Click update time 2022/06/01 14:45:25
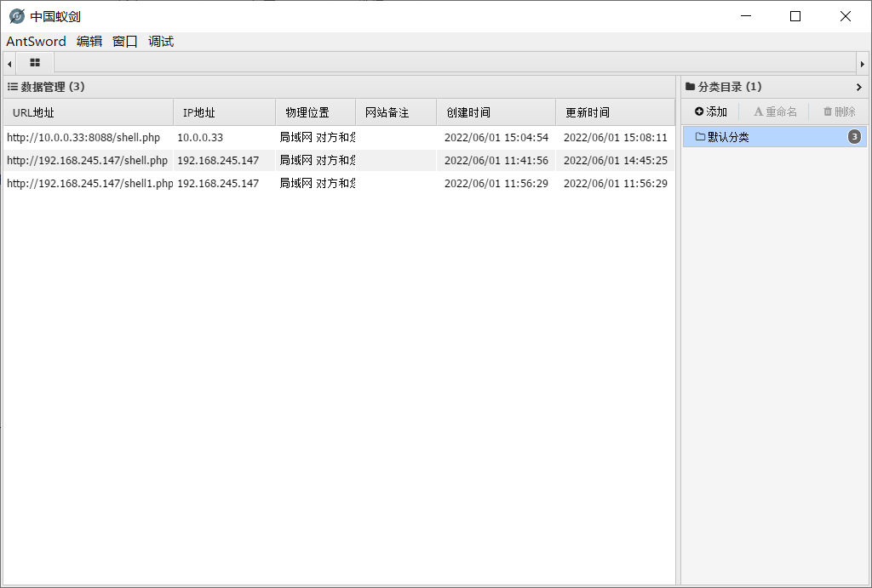The width and height of the screenshot is (872, 588). [x=615, y=160]
